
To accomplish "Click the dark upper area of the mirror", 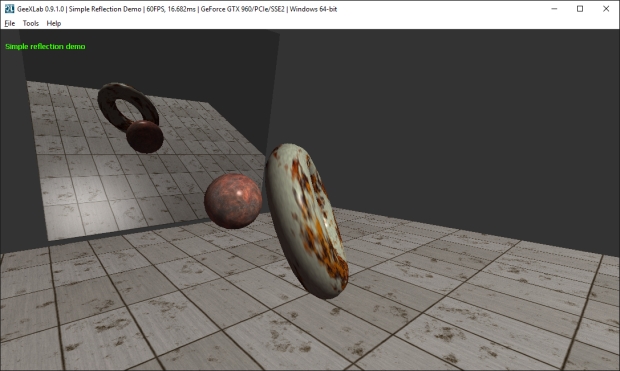I will point(150,59).
